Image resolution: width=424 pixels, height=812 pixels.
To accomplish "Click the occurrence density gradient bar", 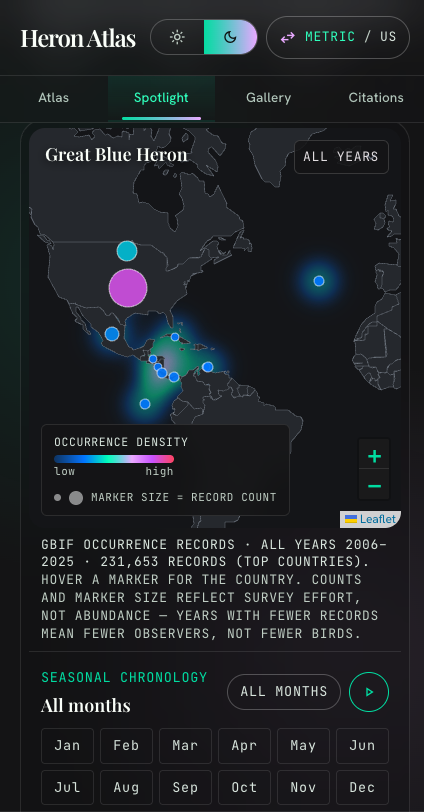I will click(114, 459).
